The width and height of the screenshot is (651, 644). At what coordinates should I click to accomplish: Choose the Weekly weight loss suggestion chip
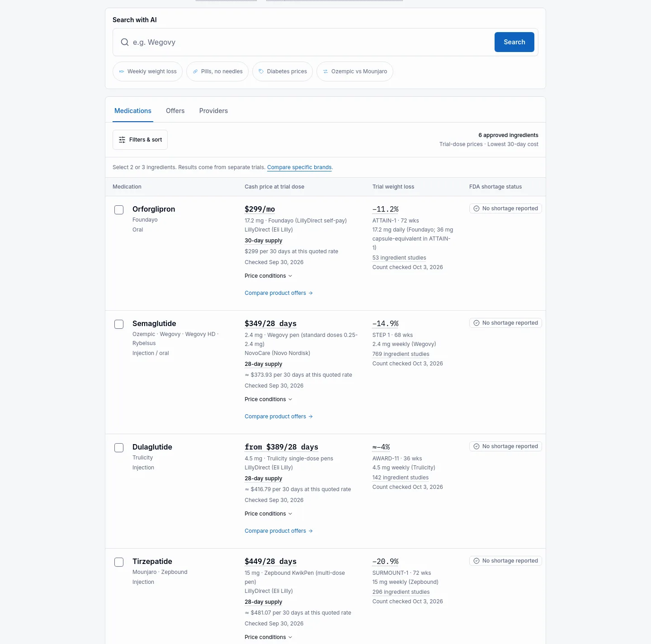point(147,71)
